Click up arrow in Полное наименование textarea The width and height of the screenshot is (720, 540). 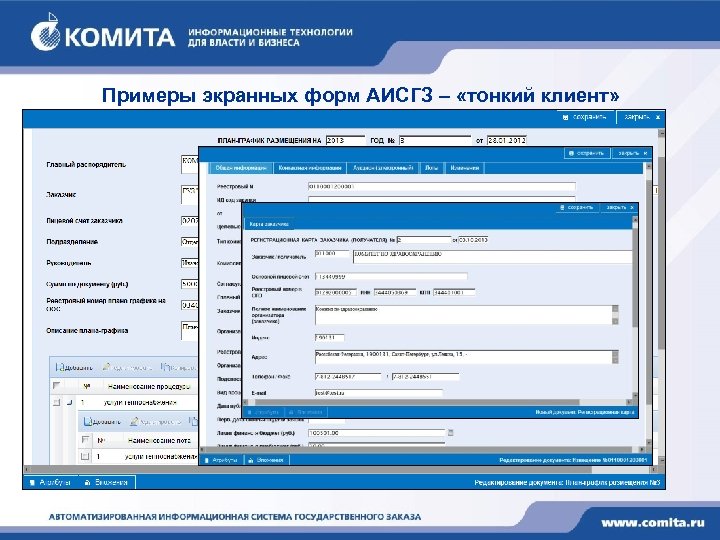615,309
